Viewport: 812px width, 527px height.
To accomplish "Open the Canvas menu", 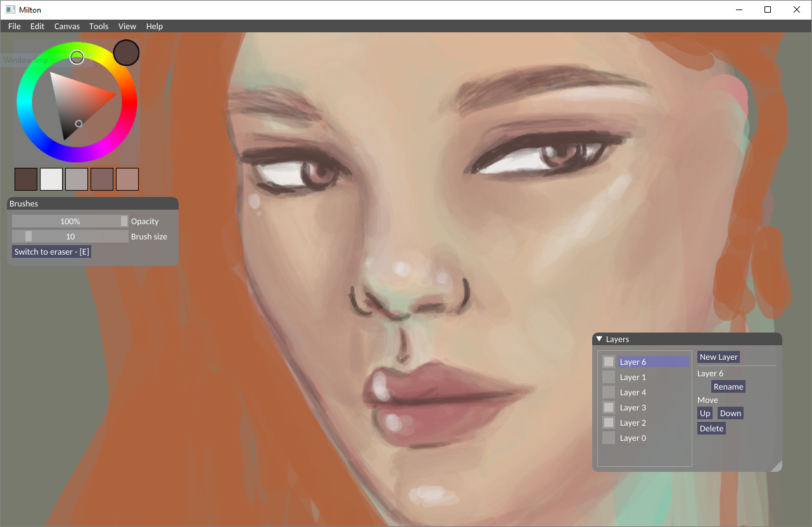I will [x=67, y=26].
